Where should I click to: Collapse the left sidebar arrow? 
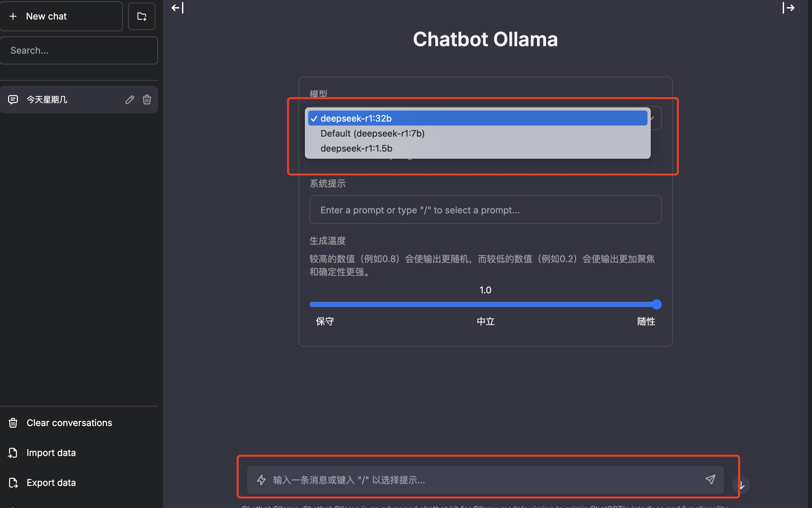[x=177, y=7]
